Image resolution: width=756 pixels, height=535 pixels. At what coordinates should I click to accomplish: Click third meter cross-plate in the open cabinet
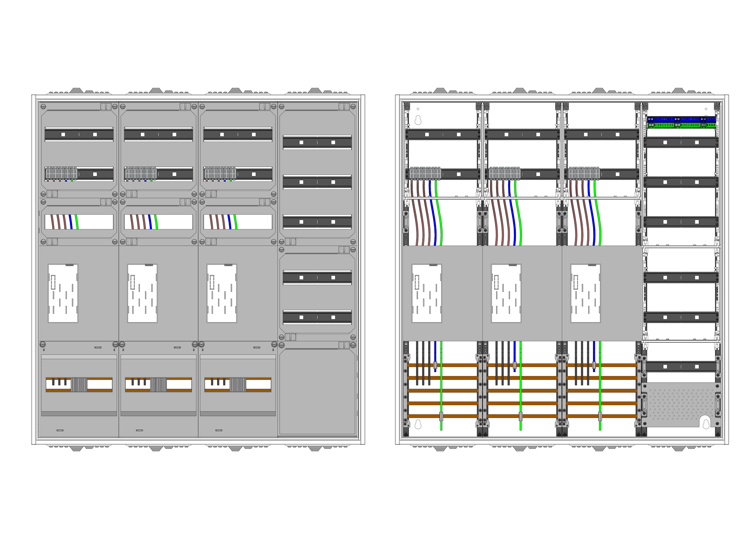(585, 293)
